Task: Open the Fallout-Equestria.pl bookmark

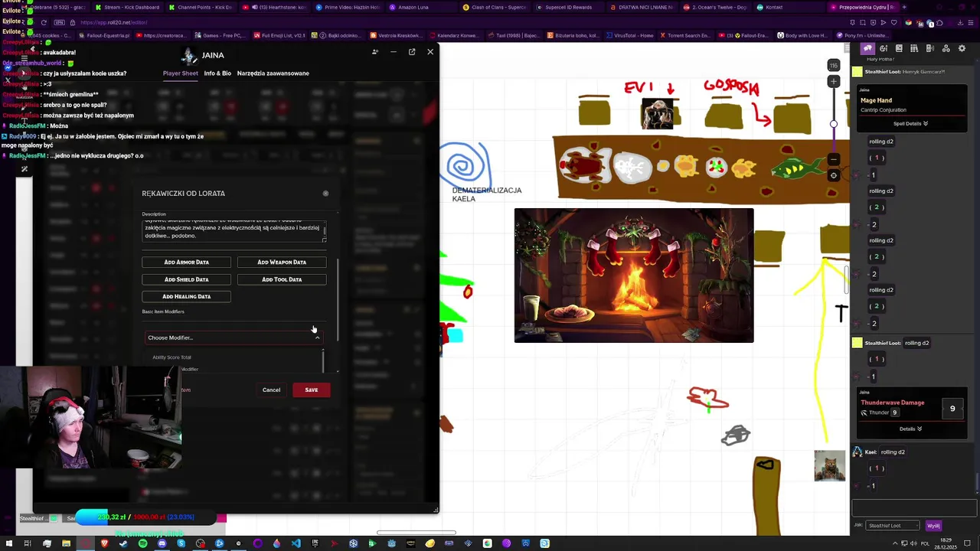Action: (103, 35)
